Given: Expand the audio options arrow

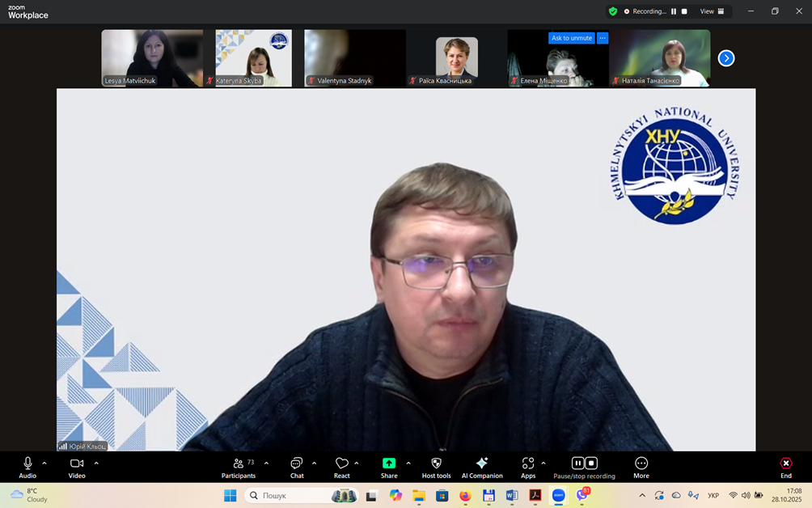Looking at the screenshot, I should click(x=44, y=464).
